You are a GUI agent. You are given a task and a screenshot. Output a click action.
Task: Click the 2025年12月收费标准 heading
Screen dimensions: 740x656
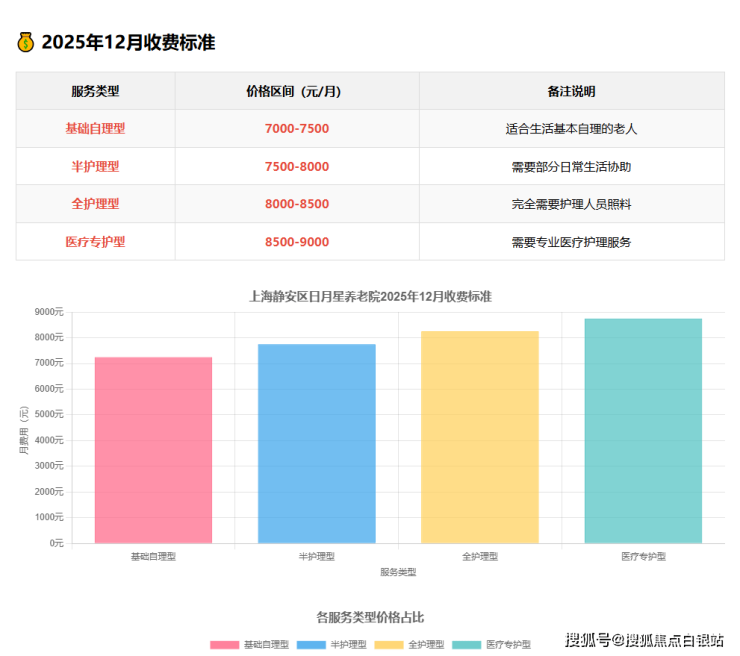pos(128,43)
